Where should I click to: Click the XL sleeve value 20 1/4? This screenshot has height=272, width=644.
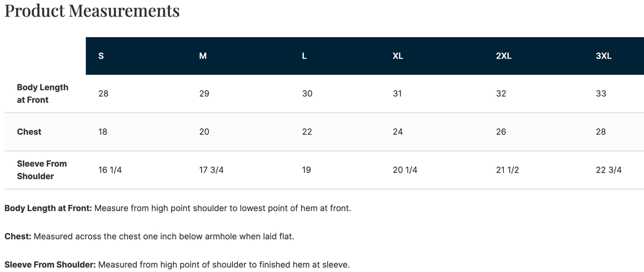pyautogui.click(x=405, y=170)
